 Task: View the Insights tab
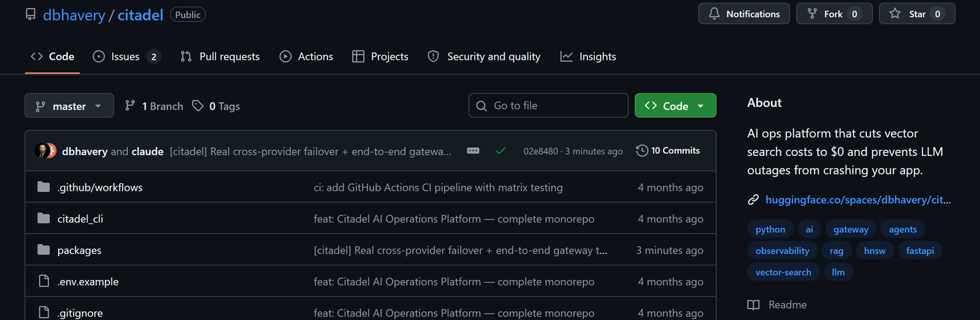tap(588, 57)
